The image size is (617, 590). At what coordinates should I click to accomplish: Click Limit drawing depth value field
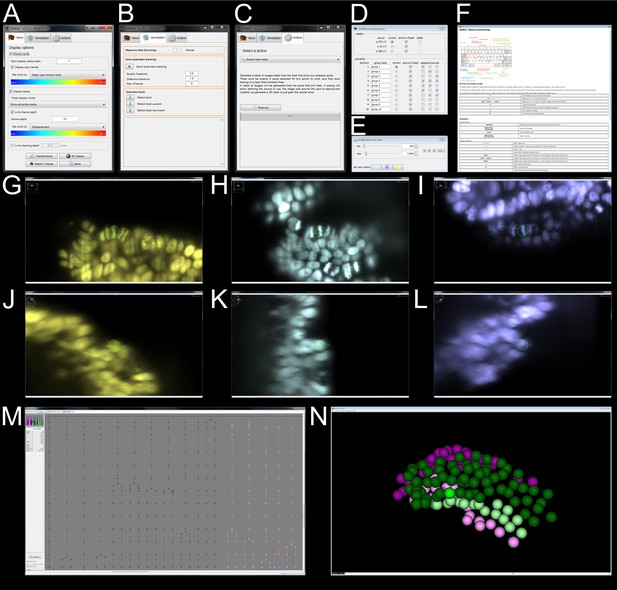50,146
